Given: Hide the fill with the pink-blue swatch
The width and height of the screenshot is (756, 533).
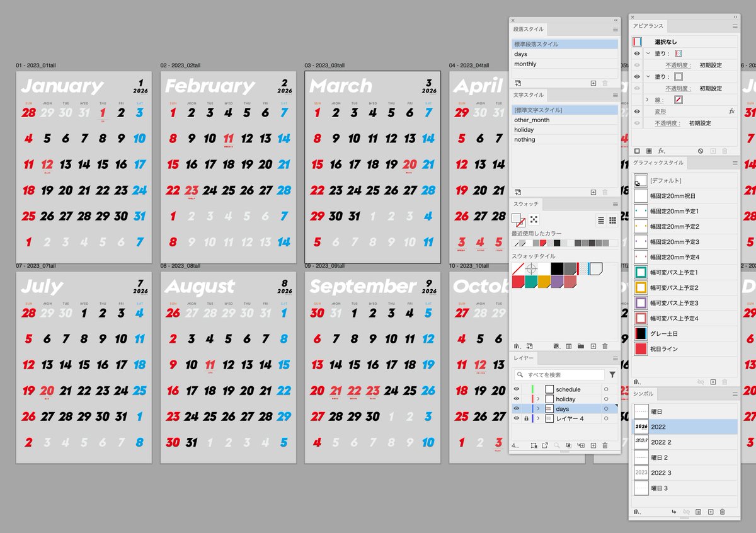Looking at the screenshot, I should [637, 54].
